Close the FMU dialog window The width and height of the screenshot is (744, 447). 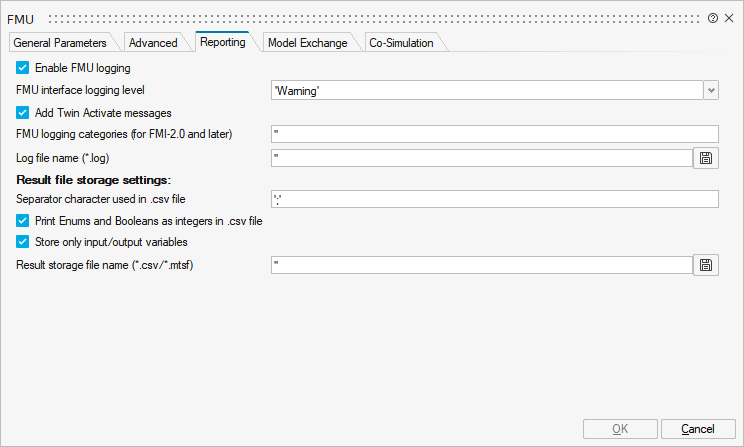pos(729,18)
